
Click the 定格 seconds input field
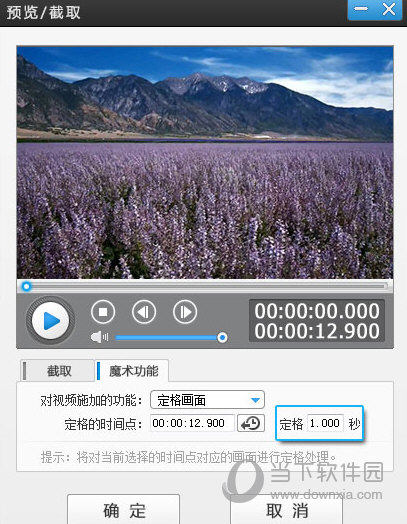tap(325, 423)
